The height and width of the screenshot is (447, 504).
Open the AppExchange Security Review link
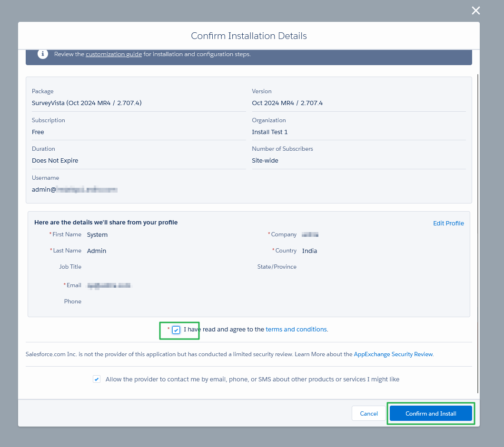click(x=393, y=354)
